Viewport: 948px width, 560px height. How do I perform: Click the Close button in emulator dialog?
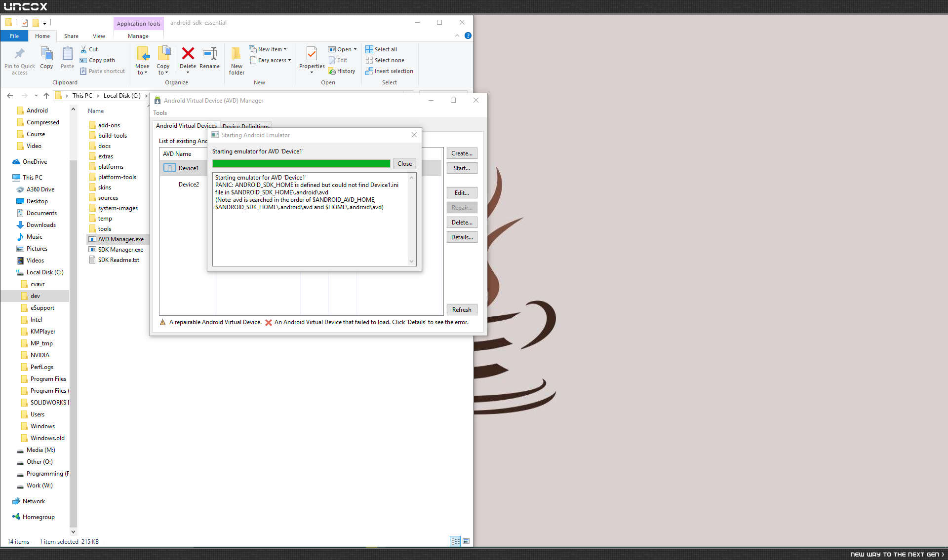(404, 164)
